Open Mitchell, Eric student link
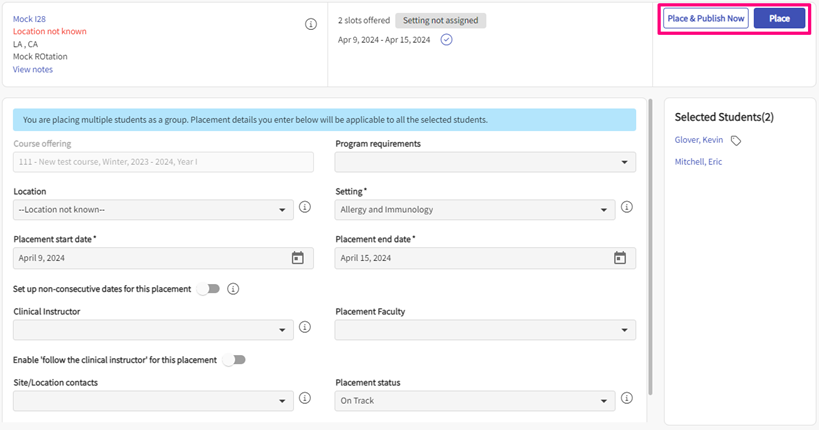819x430 pixels. (x=698, y=162)
